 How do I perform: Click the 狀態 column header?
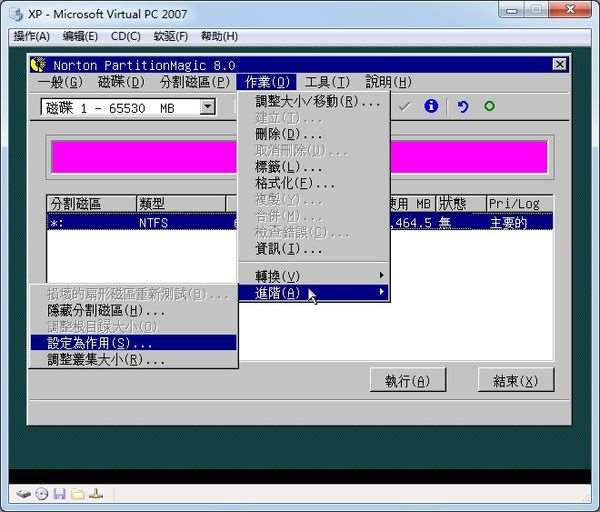click(x=461, y=204)
